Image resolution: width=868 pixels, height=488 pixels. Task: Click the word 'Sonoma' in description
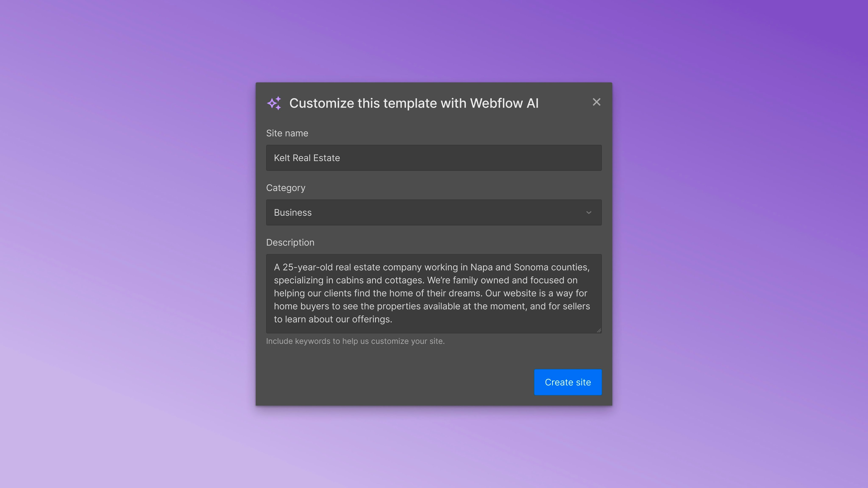coord(531,267)
